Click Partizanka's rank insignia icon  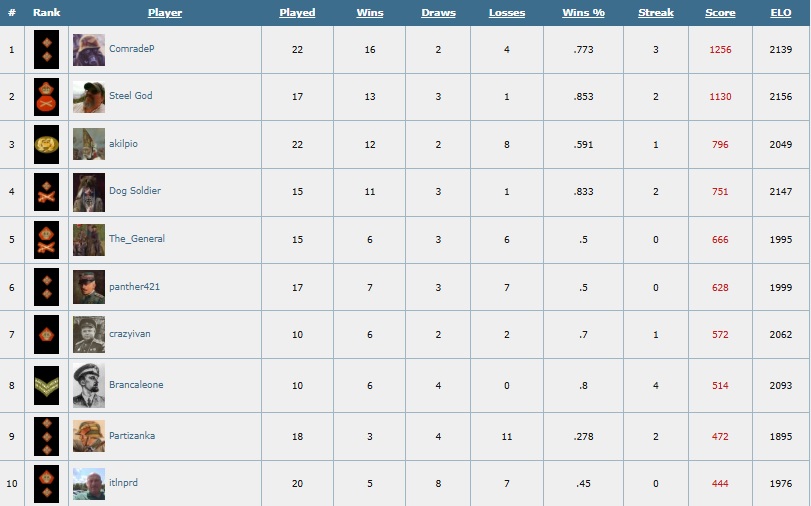pos(46,436)
